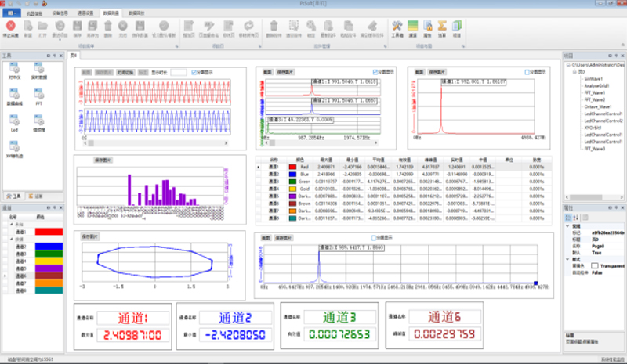Collapse the style section in the properties panel

coord(567,260)
